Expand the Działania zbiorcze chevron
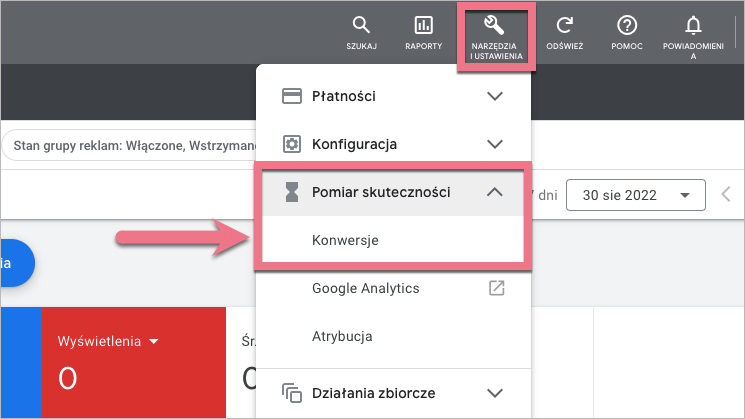 tap(494, 393)
